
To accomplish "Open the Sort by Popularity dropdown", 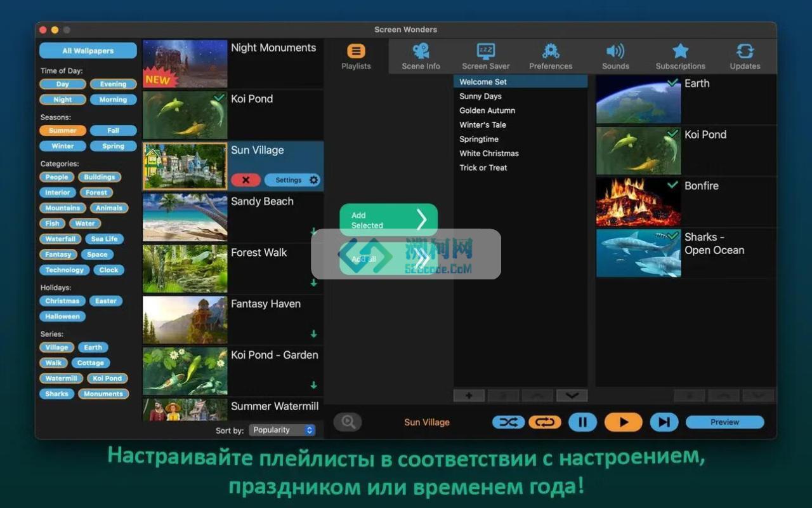I will 282,430.
